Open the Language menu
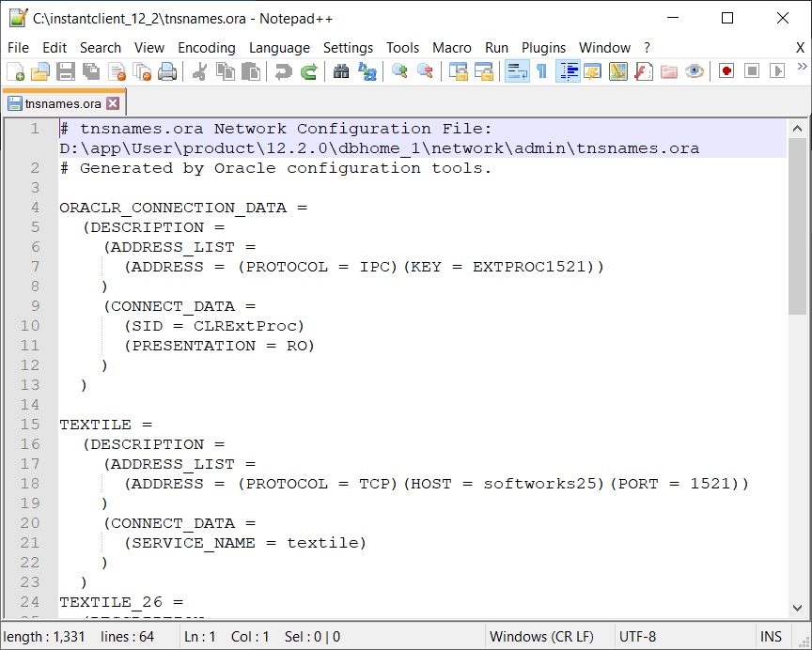This screenshot has width=812, height=650. tap(279, 48)
